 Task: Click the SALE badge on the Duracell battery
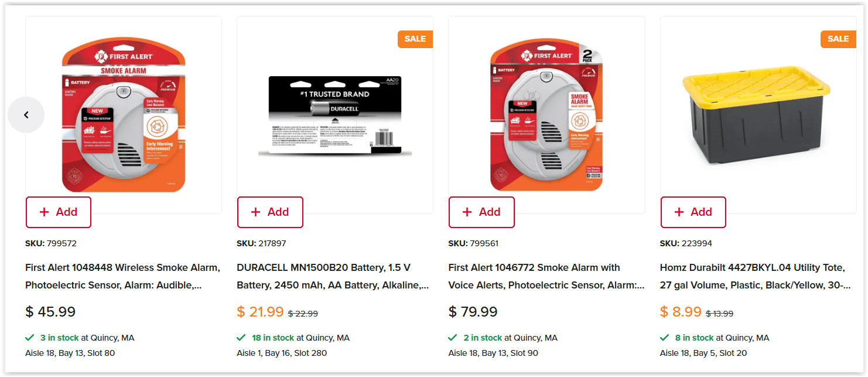[415, 39]
